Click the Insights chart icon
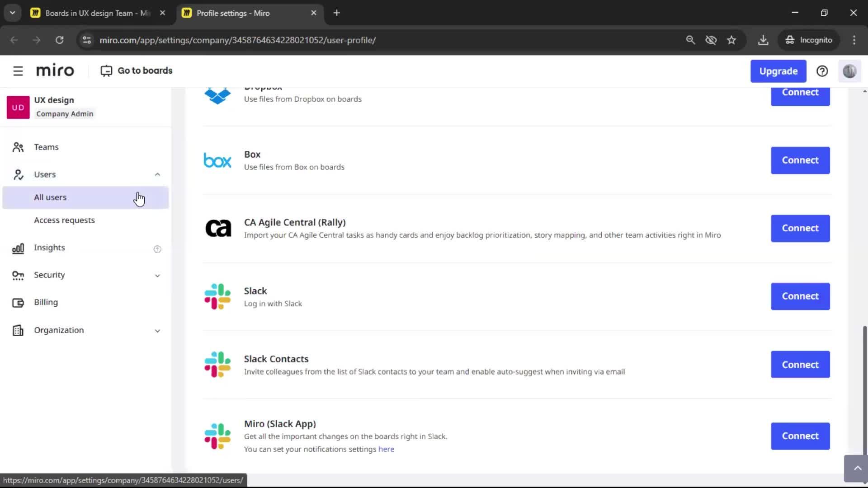 coord(18,248)
